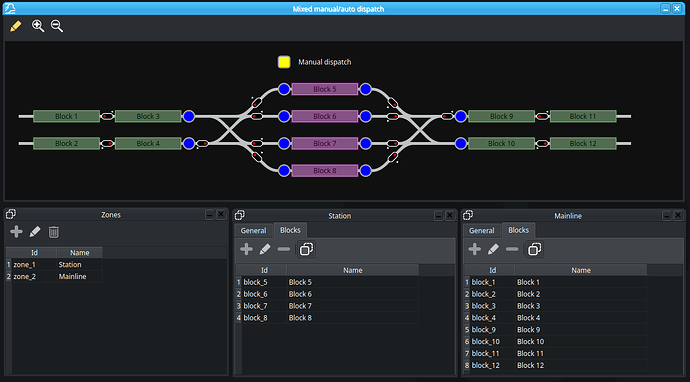The width and height of the screenshot is (690, 382).
Task: Add a block in the Mainline panel
Action: click(x=475, y=250)
